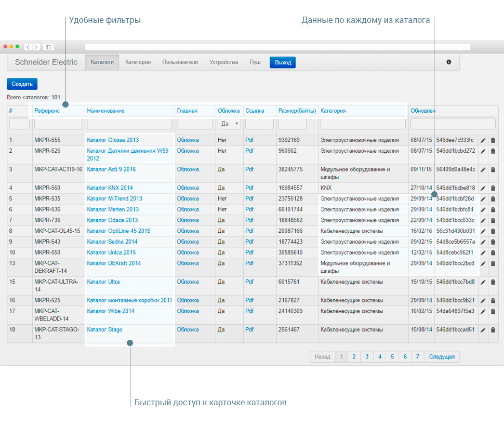The width and height of the screenshot is (504, 425).
Task: Sort by Размер(байты) column header
Action: tap(297, 111)
